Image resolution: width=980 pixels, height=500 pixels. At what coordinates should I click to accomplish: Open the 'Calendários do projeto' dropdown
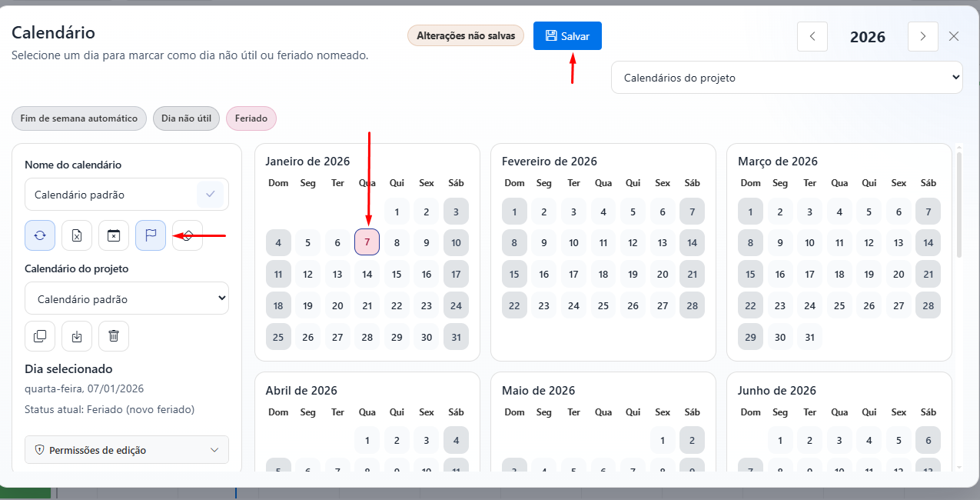786,78
